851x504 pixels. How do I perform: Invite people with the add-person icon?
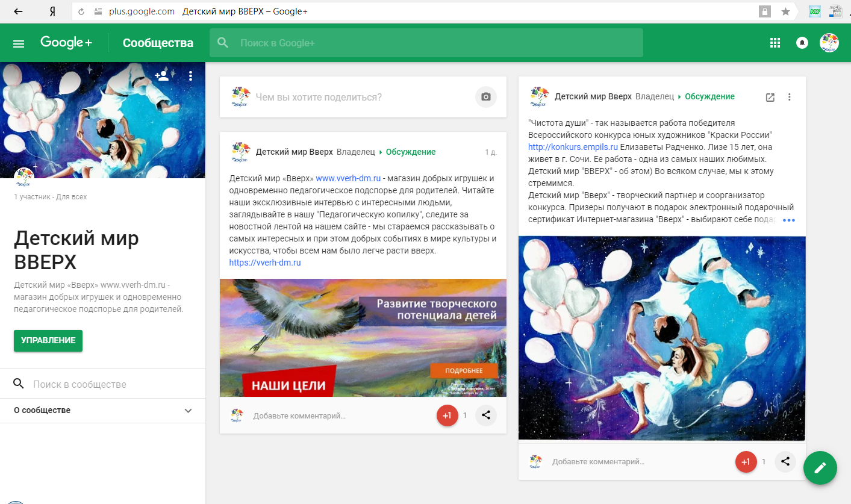(161, 76)
